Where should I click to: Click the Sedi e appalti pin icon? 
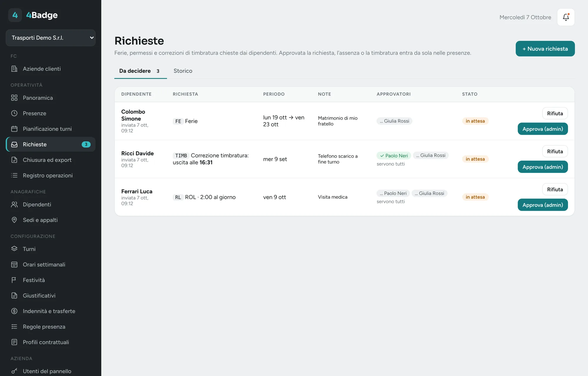tap(14, 220)
